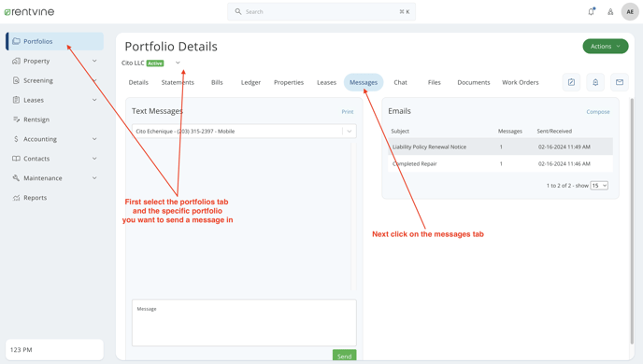Screen dimensions: 643x364
Task: Click the 02-16-2024 11:49 AM timestamp
Action: tap(564, 147)
